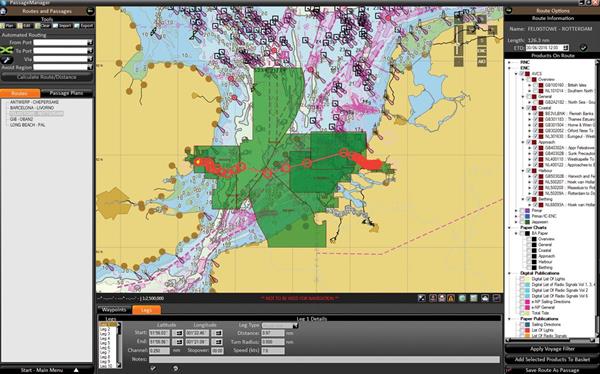Toggle the Coastal folio checkbox
The image size is (600, 374).
tap(528, 108)
